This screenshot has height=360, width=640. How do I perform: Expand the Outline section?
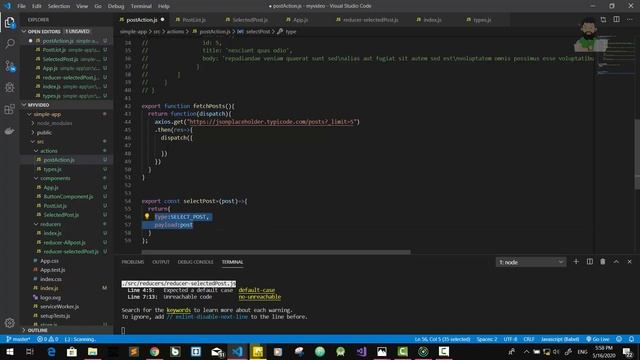coord(67,330)
